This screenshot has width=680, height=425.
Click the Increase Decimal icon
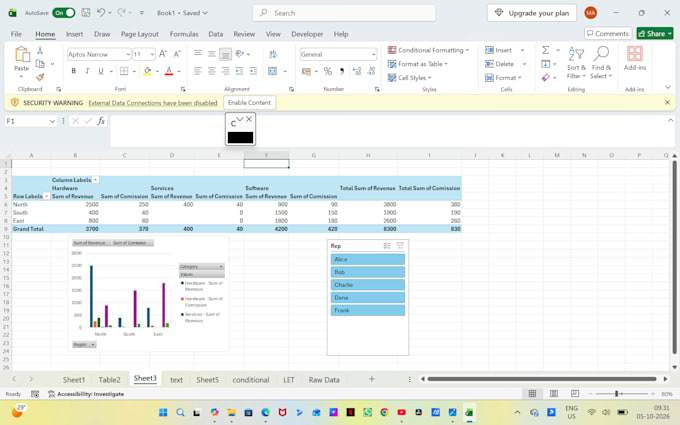coord(357,71)
